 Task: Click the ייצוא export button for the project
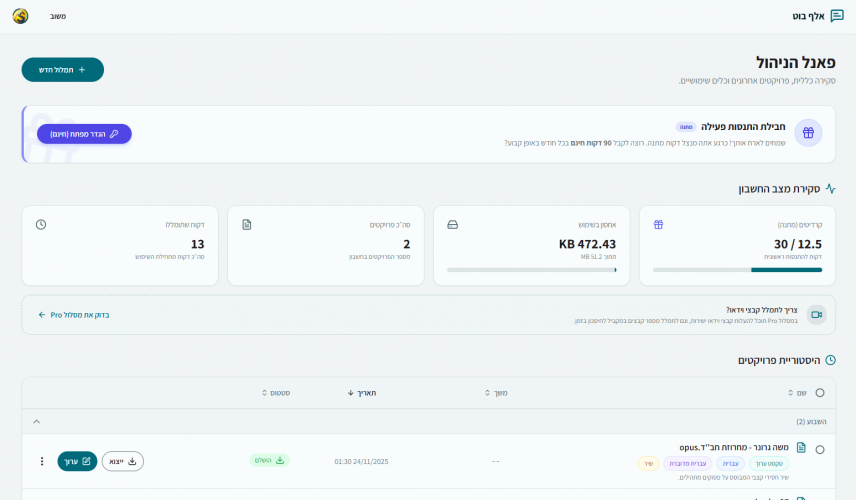(123, 461)
